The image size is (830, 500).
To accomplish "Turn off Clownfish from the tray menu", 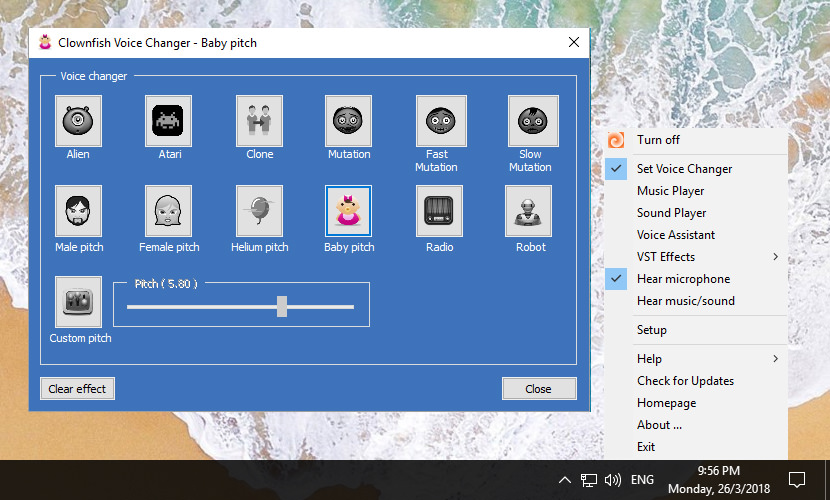I will point(696,140).
